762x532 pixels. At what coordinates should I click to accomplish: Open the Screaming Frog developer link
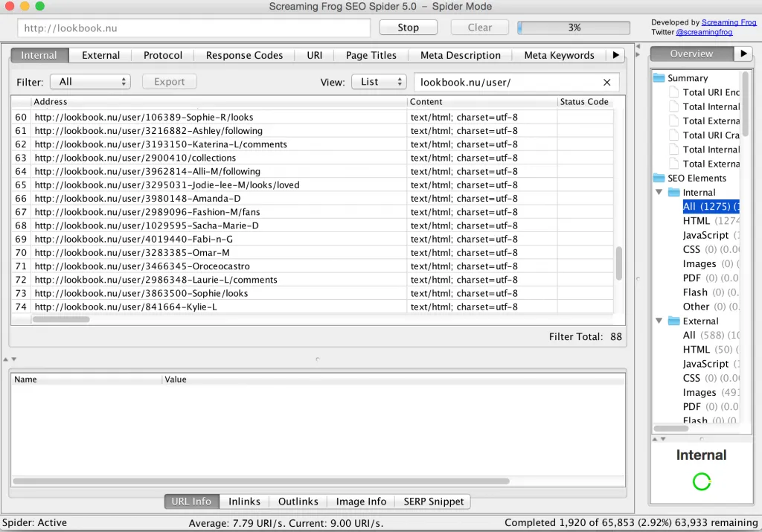click(729, 22)
